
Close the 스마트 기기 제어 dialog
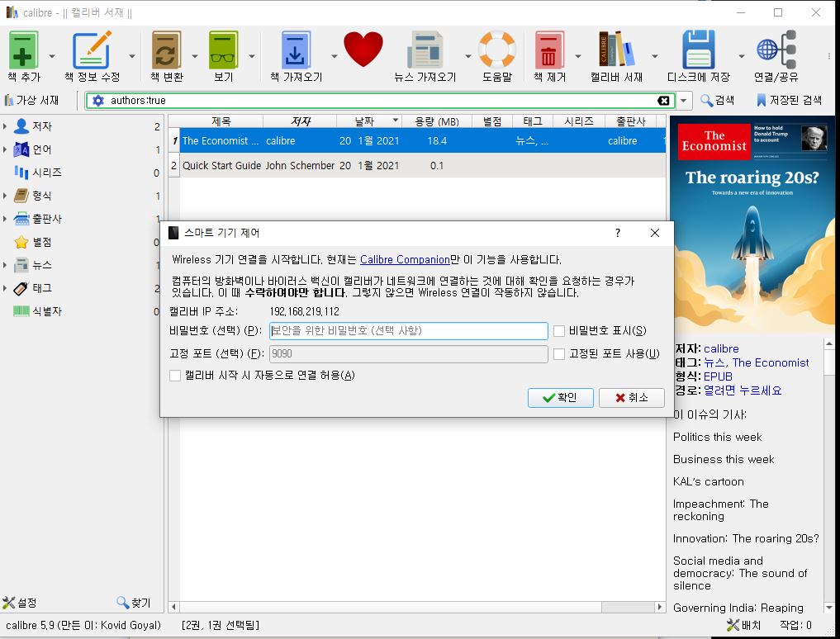pyautogui.click(x=655, y=233)
